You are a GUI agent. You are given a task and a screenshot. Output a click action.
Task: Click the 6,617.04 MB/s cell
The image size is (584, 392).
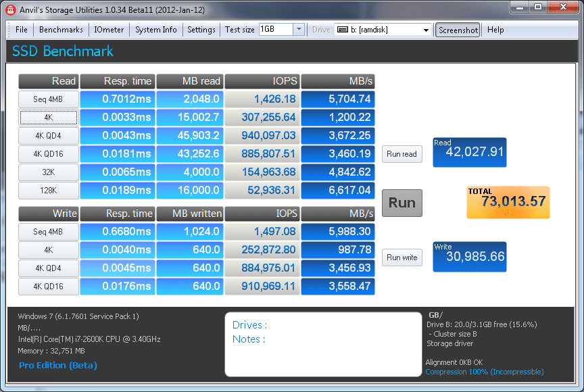click(x=338, y=190)
